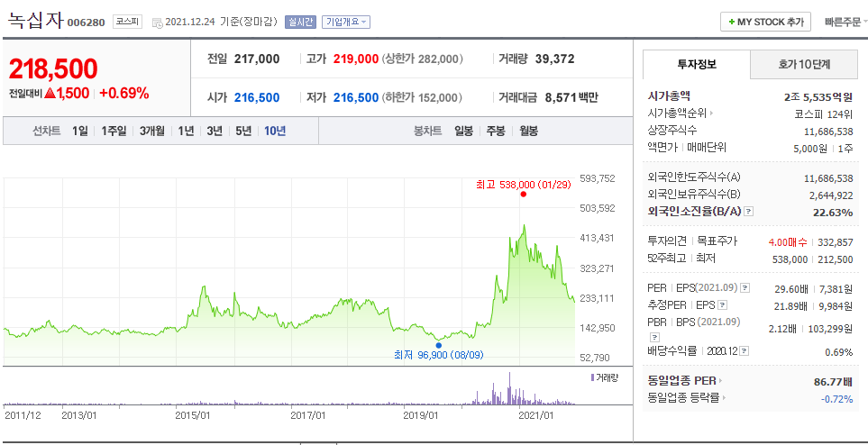Open help icon beside 배당수익률 2020.12
868x445 pixels.
pos(745,351)
